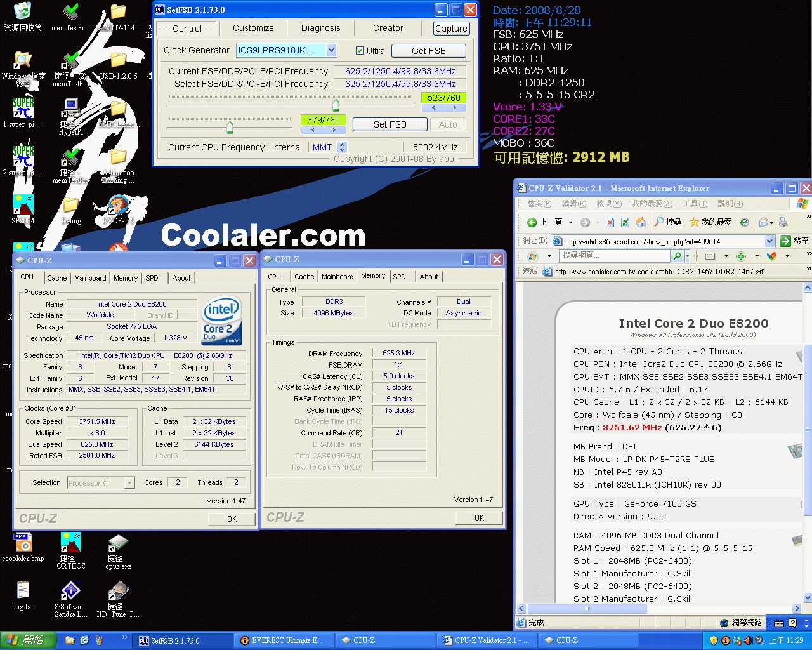Click OK in the Memory CPU-Z window
The image size is (812, 650).
click(479, 517)
